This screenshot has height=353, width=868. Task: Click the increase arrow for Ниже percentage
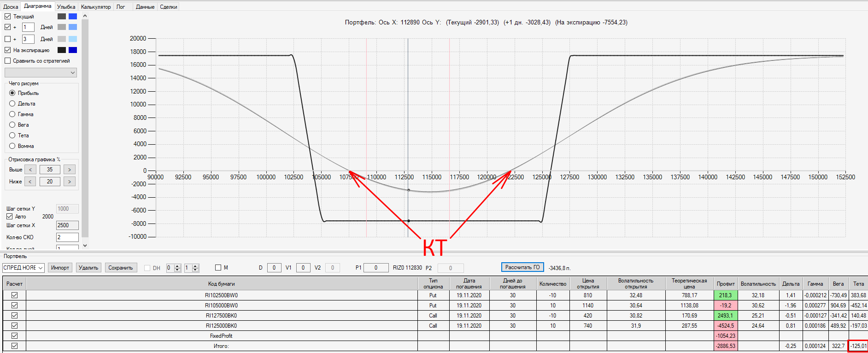pyautogui.click(x=70, y=182)
